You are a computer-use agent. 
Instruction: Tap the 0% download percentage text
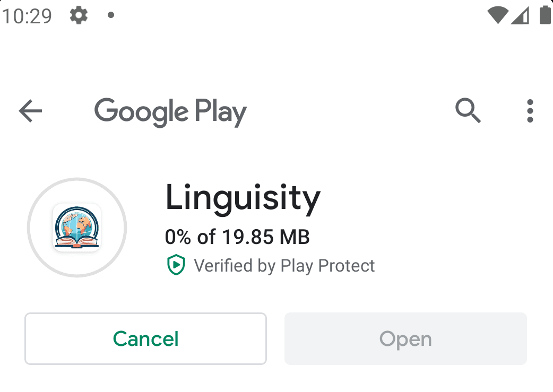point(178,237)
